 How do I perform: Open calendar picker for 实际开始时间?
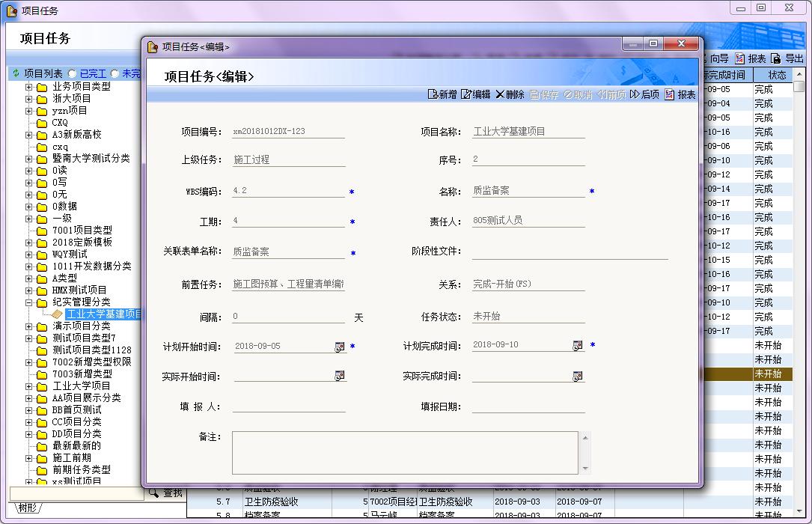tap(339, 377)
